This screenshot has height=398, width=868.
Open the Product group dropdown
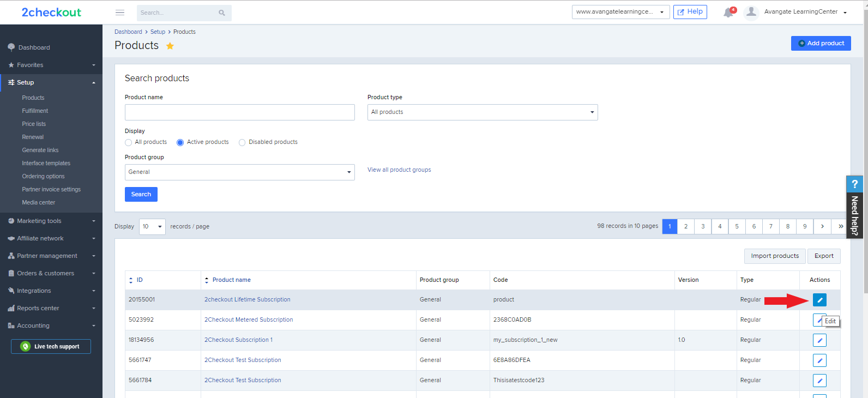[240, 172]
